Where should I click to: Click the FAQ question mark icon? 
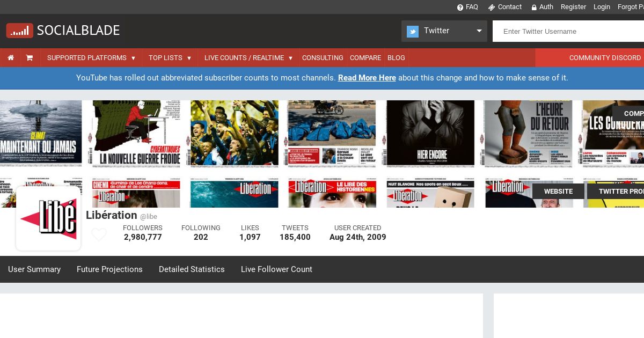tap(460, 8)
